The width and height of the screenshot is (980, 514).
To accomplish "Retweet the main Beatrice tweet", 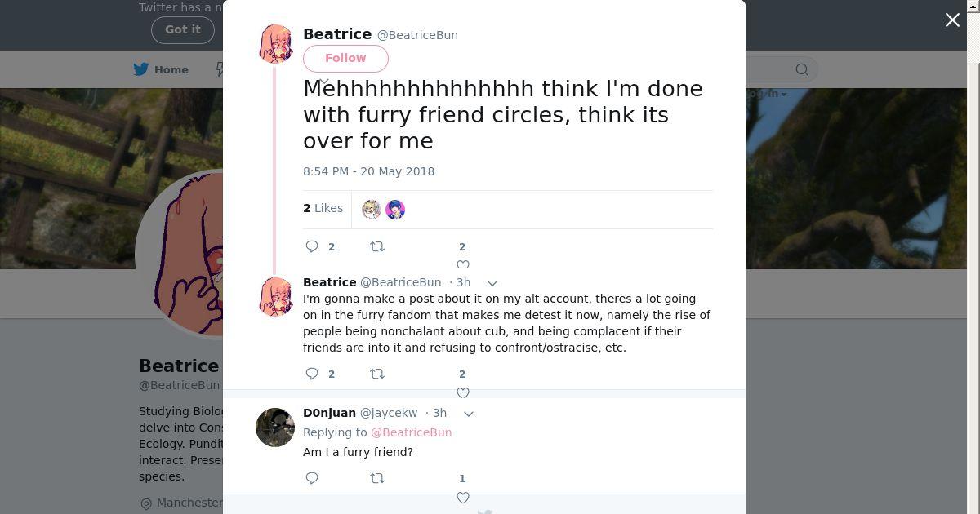I will [377, 246].
